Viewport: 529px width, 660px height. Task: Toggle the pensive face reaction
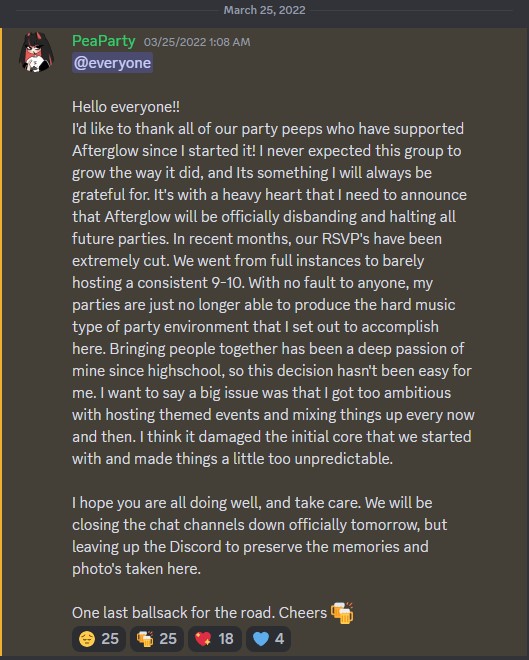point(99,639)
